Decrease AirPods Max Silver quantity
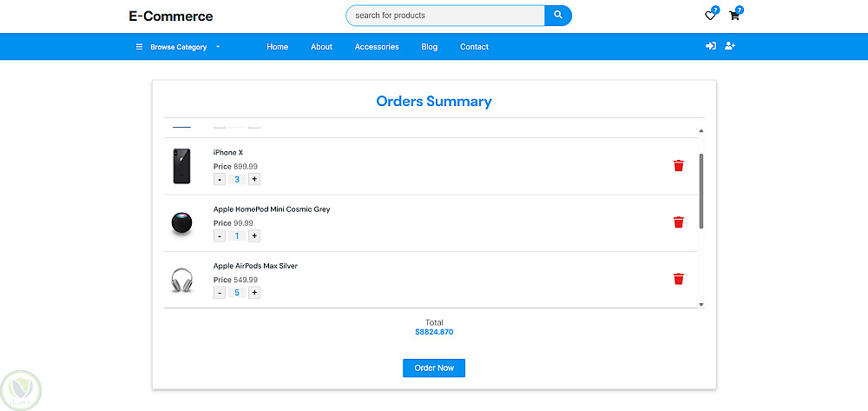This screenshot has width=868, height=411. pos(220,293)
